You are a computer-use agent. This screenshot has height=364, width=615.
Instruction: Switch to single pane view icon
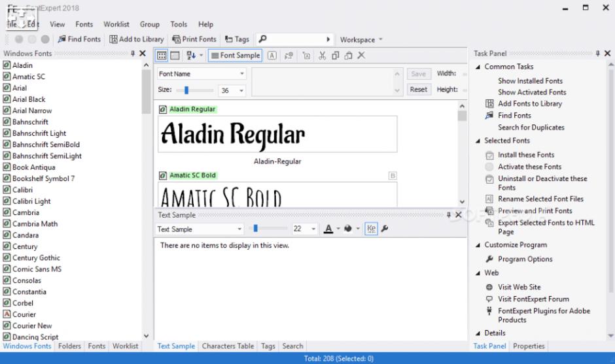pyautogui.click(x=175, y=56)
